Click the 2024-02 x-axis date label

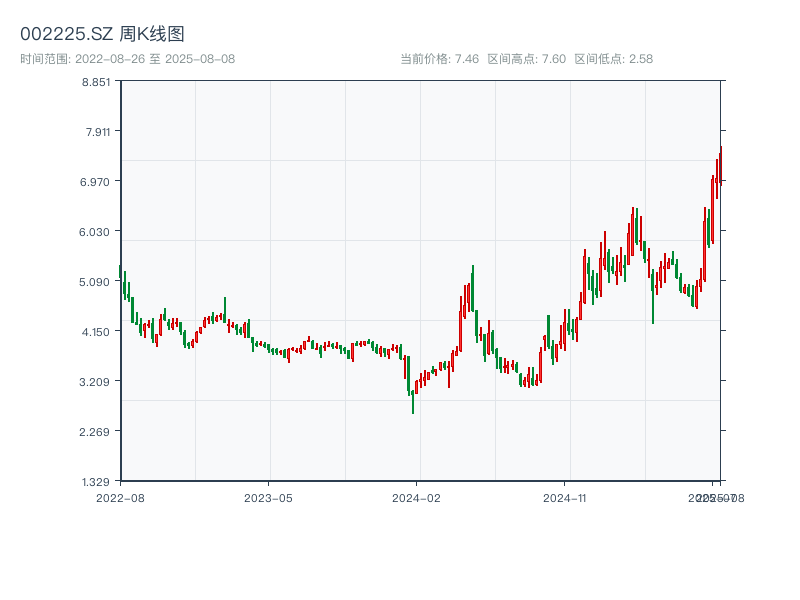(417, 497)
